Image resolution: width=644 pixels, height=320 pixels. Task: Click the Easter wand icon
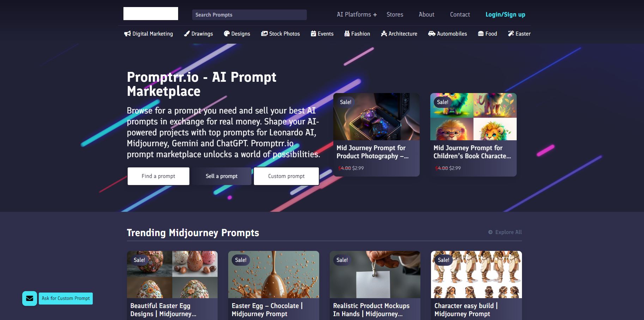511,34
